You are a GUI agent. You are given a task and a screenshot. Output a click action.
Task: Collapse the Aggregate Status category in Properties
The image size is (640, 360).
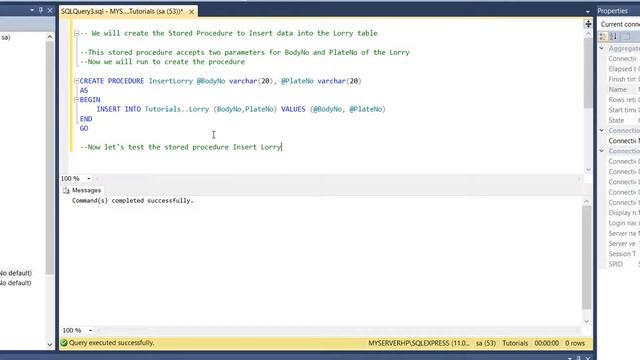click(x=602, y=48)
